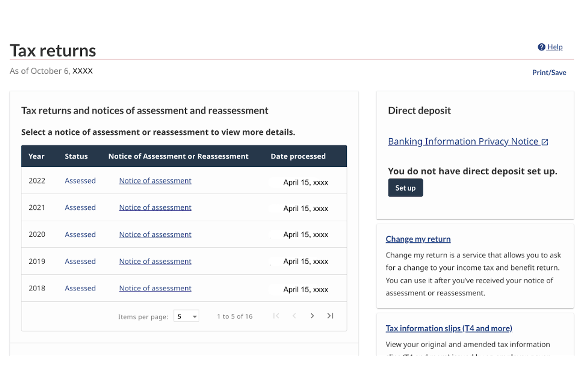Click the date processed for the 2022 row
The height and width of the screenshot is (392, 588).
[x=306, y=183]
